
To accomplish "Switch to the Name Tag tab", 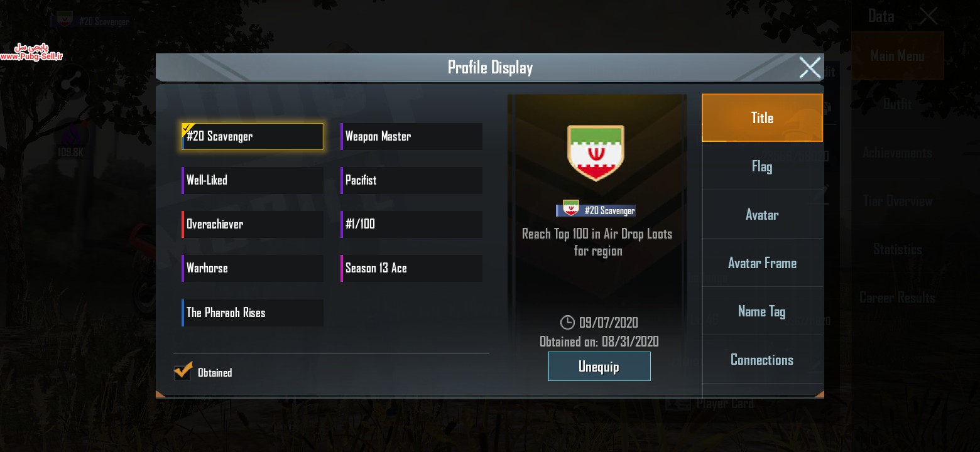I will tap(762, 311).
